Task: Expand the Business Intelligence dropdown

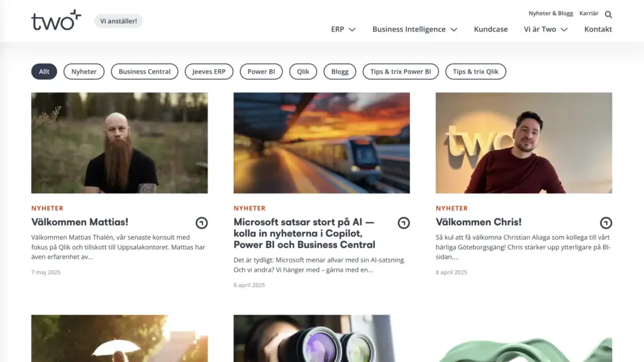Action: coord(453,30)
